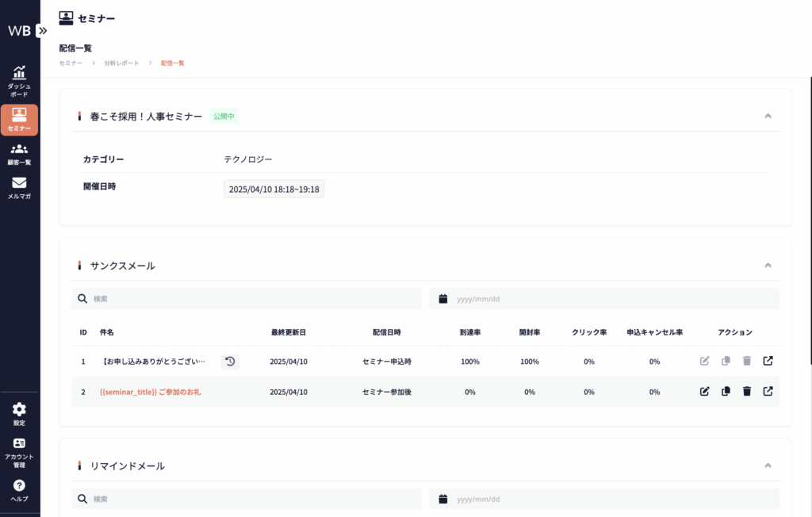Select the セミナー item in the sidebar
Image resolution: width=812 pixels, height=517 pixels.
pyautogui.click(x=19, y=120)
